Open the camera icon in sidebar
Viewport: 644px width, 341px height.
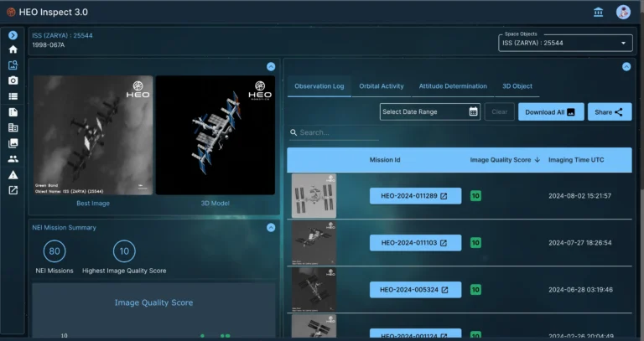click(13, 80)
